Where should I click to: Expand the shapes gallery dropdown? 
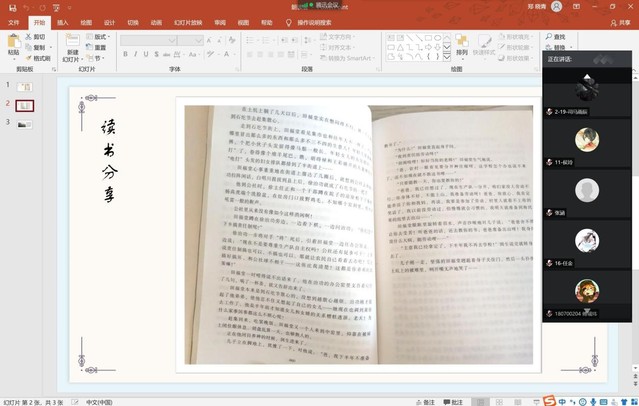447,58
